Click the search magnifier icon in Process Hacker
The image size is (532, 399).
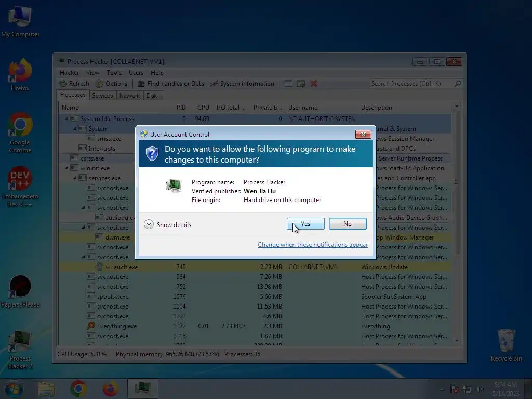tap(458, 84)
